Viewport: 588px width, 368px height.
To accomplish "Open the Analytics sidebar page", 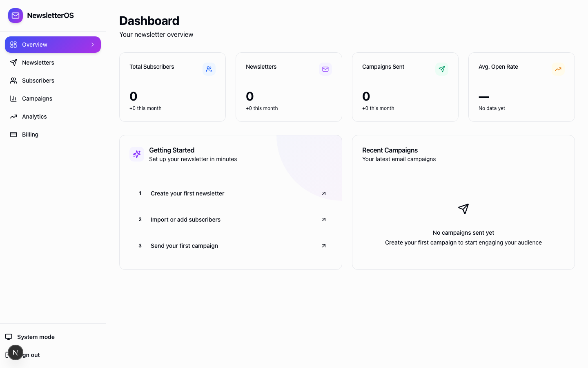I will [53, 117].
